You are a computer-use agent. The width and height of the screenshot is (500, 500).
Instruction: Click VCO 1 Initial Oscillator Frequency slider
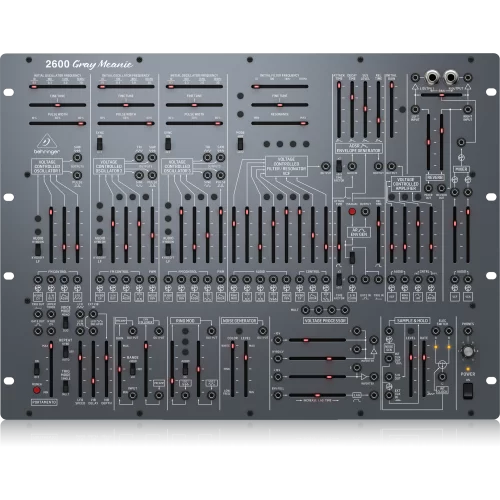point(57,87)
